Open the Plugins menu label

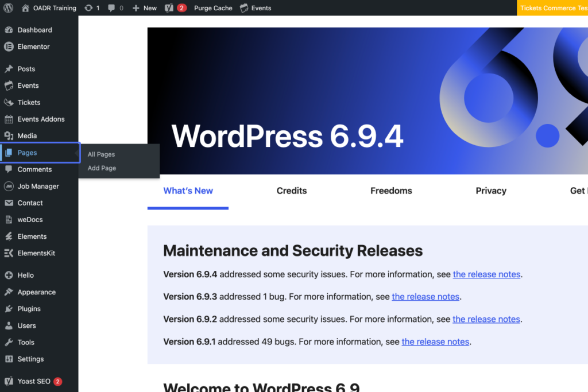pos(29,309)
